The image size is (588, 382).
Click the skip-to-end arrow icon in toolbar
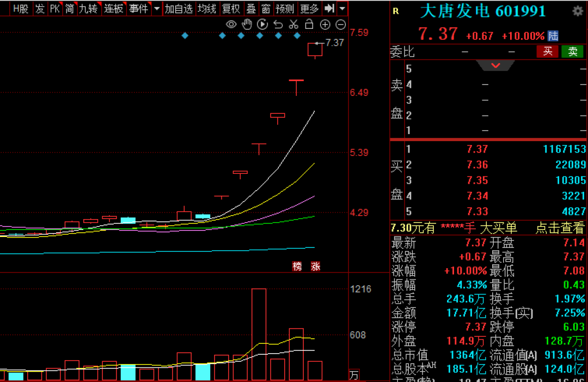[x=329, y=8]
